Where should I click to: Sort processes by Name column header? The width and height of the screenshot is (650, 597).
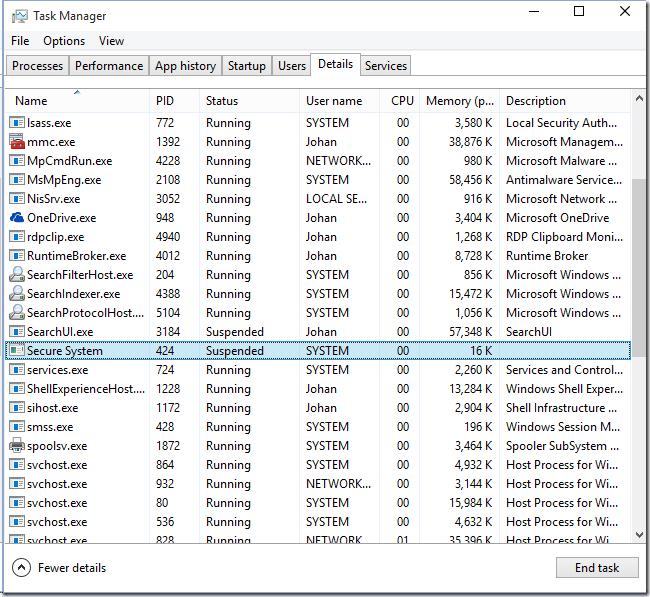(32, 101)
